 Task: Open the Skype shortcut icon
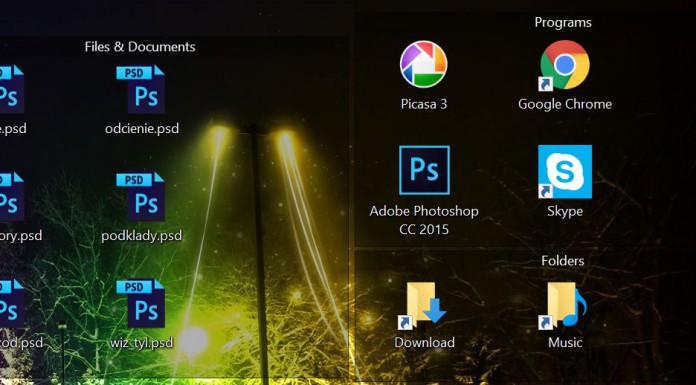coord(565,171)
